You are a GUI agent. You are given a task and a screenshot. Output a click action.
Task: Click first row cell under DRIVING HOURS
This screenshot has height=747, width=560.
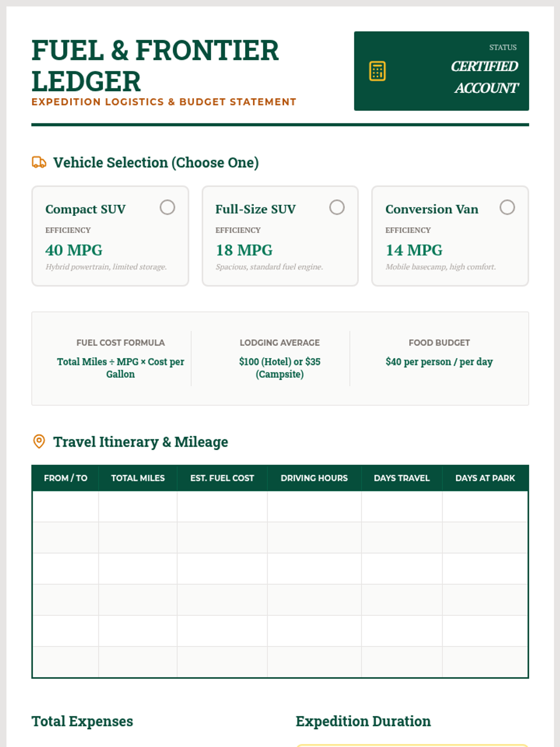314,507
